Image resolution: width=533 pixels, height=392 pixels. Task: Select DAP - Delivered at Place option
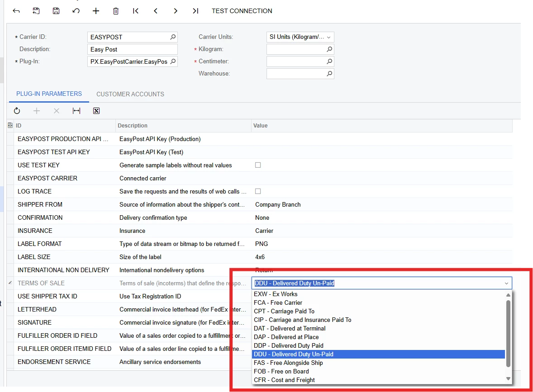379,337
